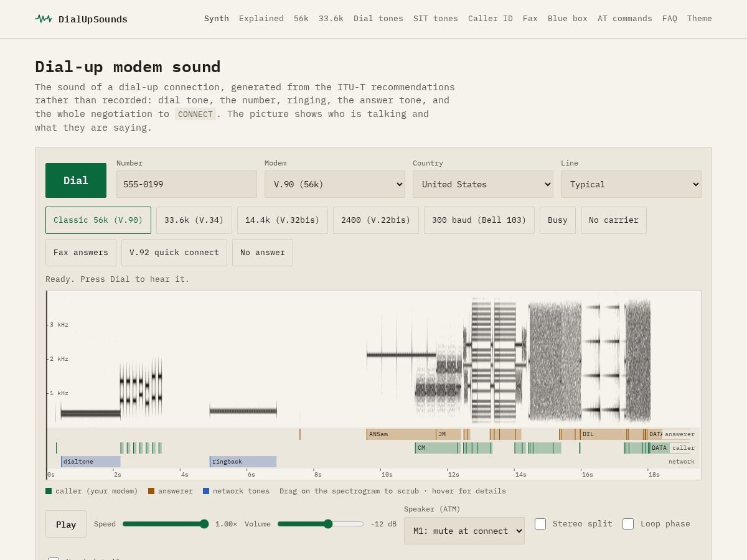747x560 pixels.
Task: Navigate to Dial tones
Action: (378, 19)
